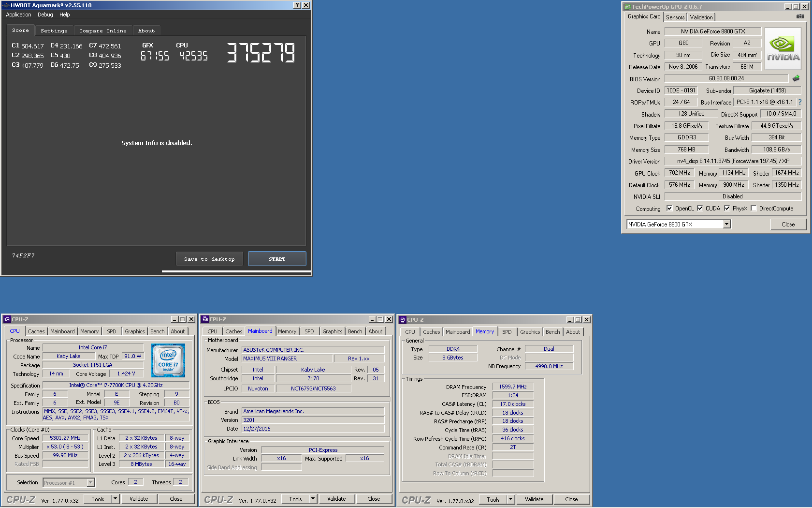
Task: Click the GPU-Z Close button
Action: pyautogui.click(x=788, y=224)
